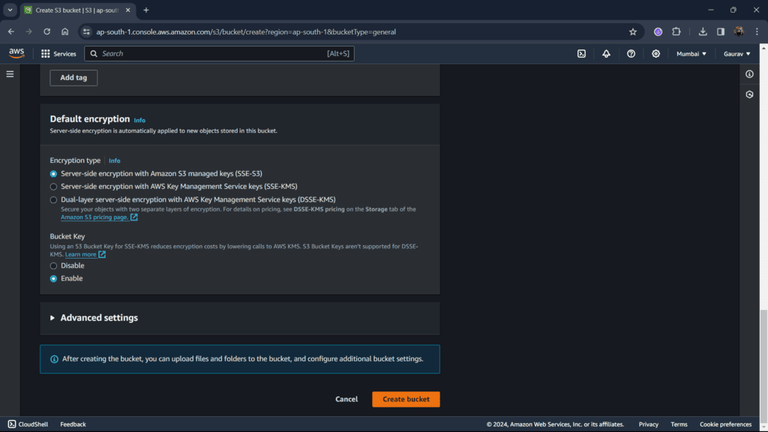Open Cookie preferences
The image size is (768, 432).
pyautogui.click(x=725, y=424)
